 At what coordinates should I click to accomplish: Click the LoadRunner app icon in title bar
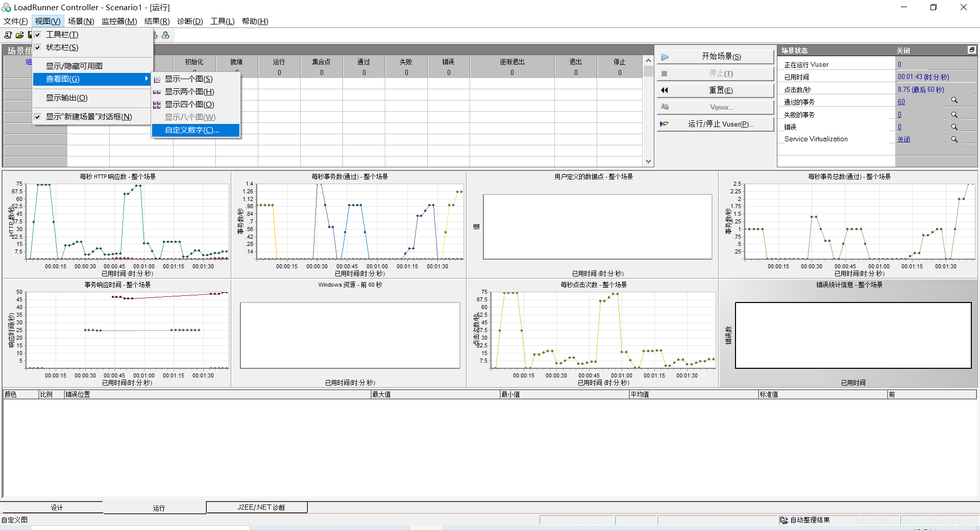[x=6, y=7]
